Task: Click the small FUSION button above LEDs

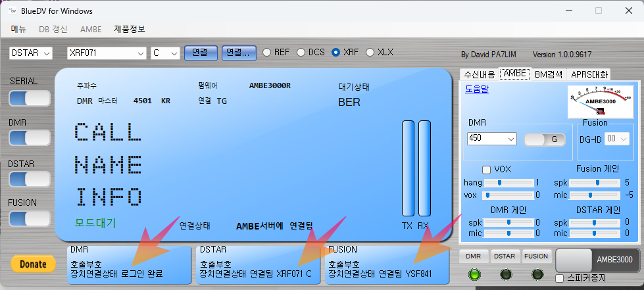Action: click(537, 256)
